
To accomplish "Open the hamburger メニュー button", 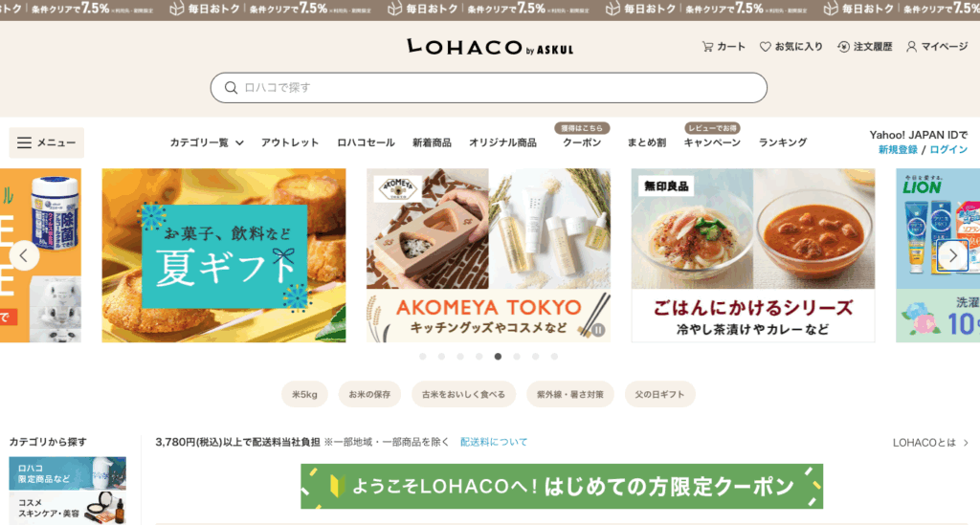I will point(46,142).
